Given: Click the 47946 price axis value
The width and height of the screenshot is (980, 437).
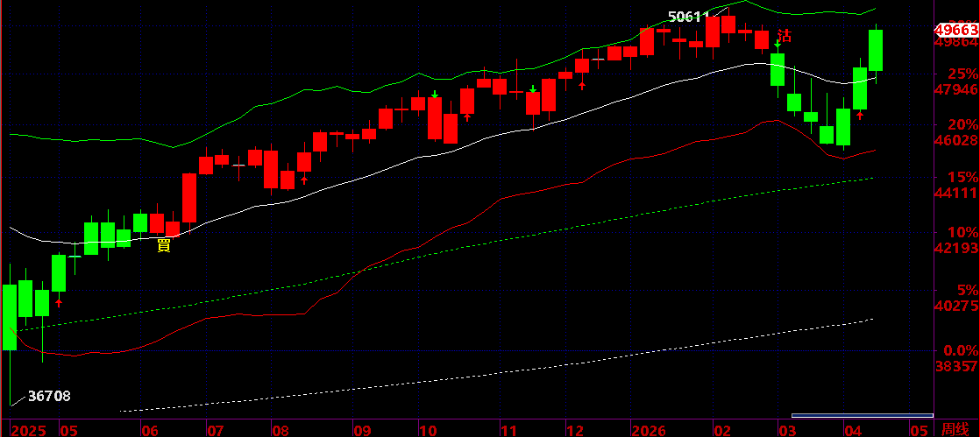Looking at the screenshot, I should (x=955, y=90).
